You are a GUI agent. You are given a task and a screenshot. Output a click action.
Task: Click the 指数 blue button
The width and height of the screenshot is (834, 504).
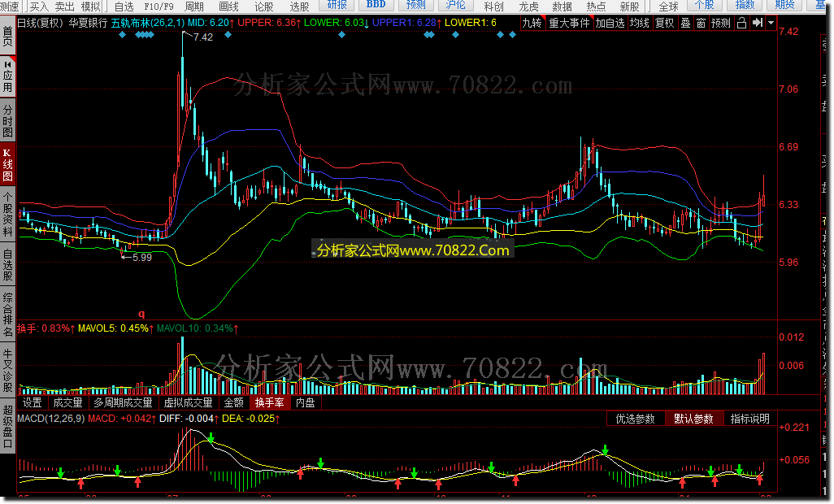pos(745,5)
